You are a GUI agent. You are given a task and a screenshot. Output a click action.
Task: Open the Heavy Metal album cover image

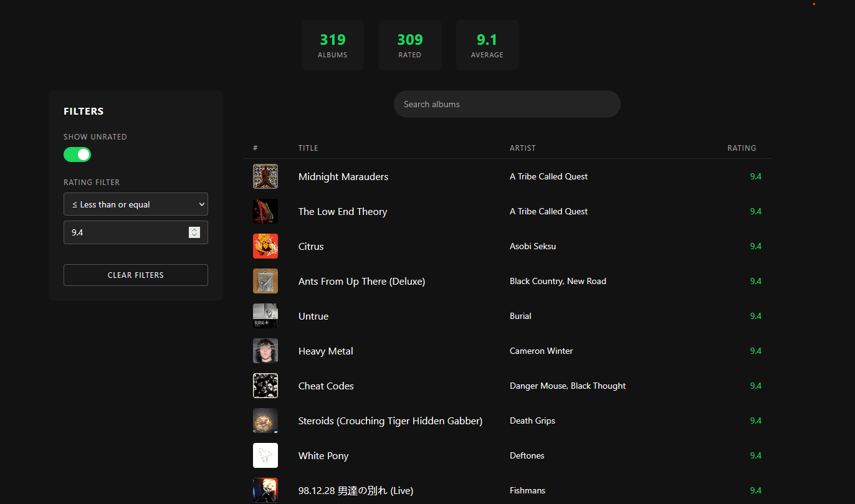tap(265, 351)
